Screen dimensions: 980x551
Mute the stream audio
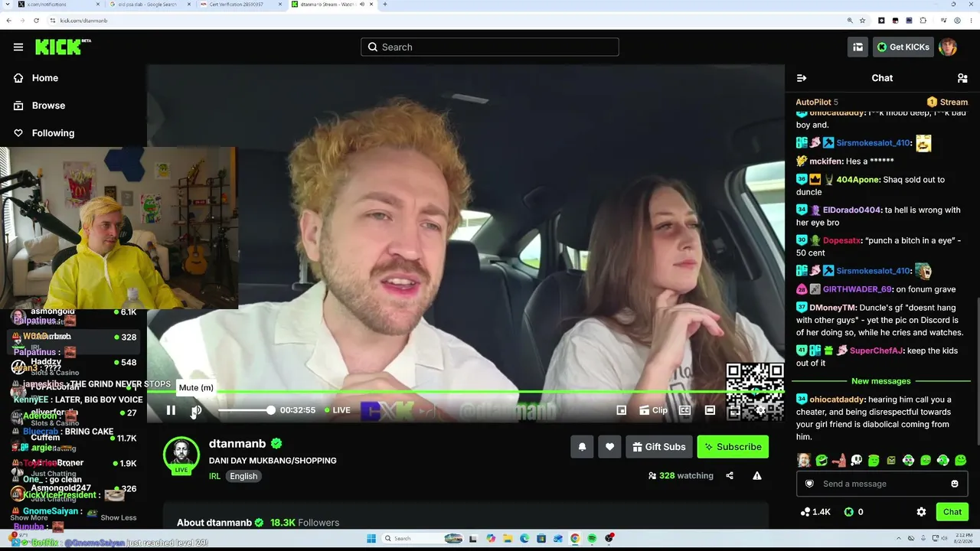coord(196,410)
